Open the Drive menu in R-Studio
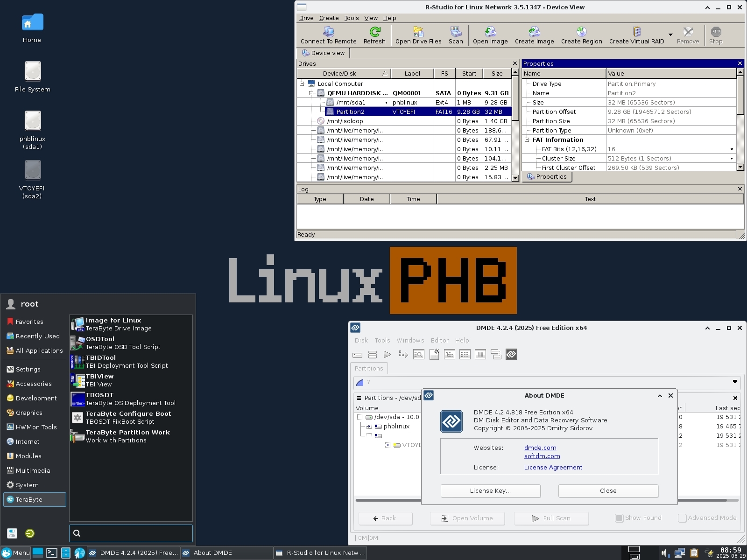 point(306,18)
